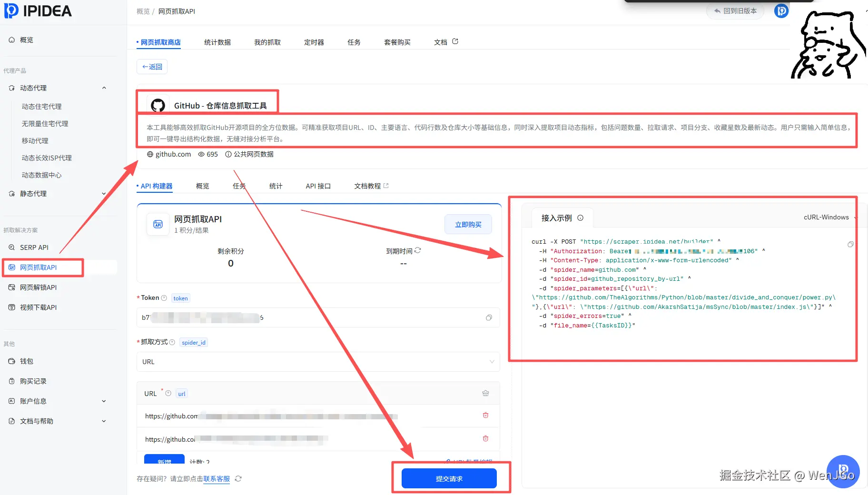Click the 视频下载API sidebar icon
The image size is (868, 495).
pos(11,307)
